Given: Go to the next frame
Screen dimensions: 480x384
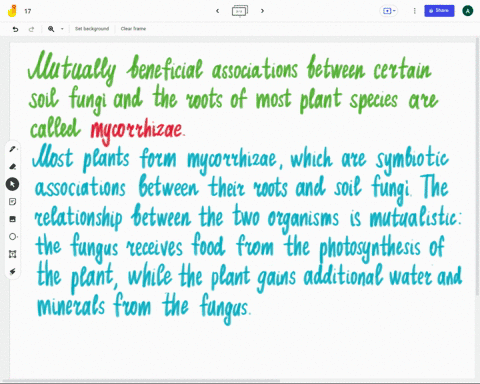Looking at the screenshot, I should (262, 11).
